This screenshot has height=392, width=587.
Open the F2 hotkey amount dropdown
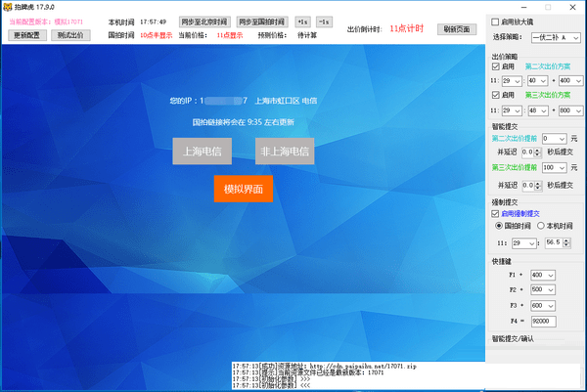(543, 289)
